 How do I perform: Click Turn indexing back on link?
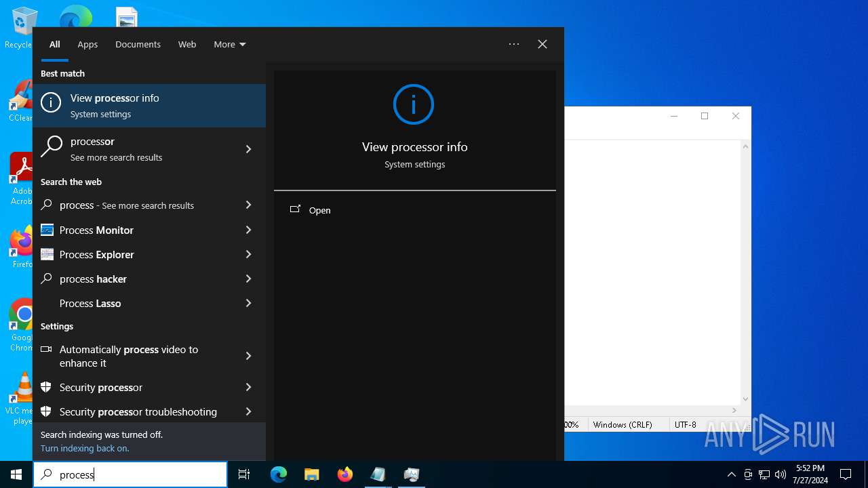click(85, 448)
